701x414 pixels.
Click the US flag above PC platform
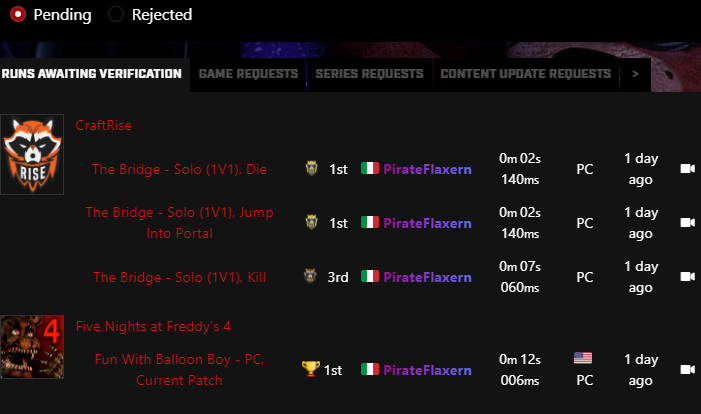[583, 358]
